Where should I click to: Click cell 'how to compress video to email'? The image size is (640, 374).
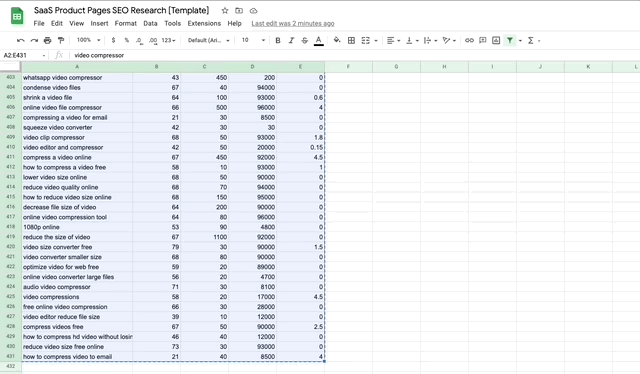(x=77, y=356)
